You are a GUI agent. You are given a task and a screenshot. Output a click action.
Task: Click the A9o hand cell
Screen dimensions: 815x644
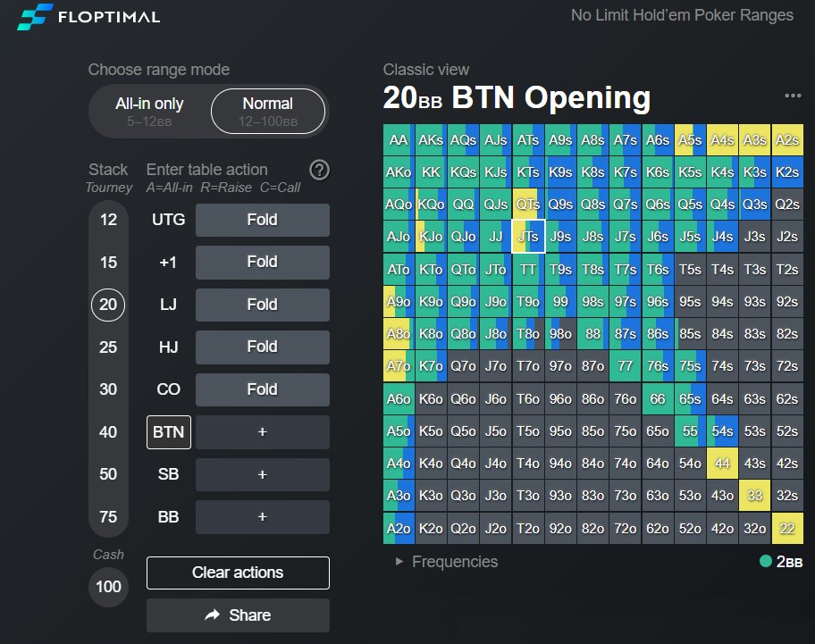pyautogui.click(x=399, y=302)
